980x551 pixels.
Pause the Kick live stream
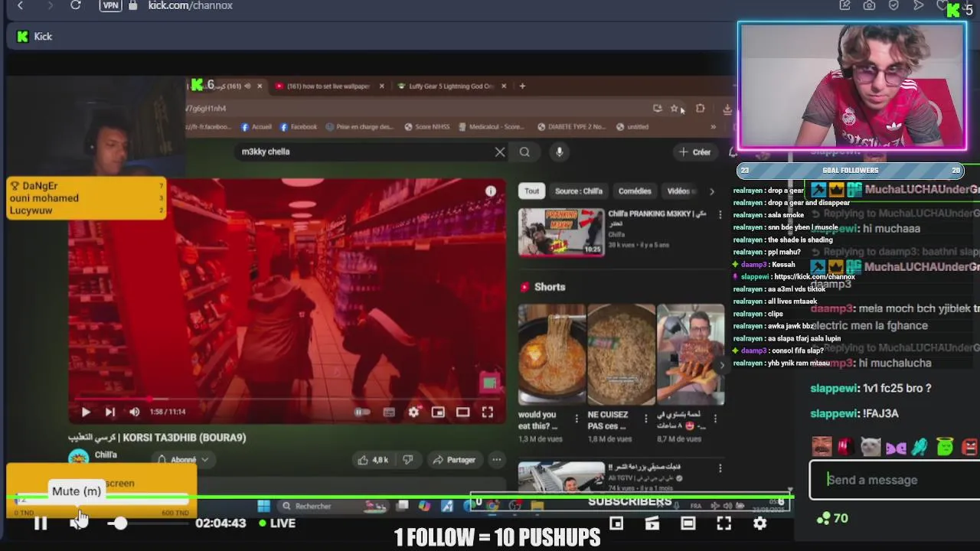(x=41, y=523)
